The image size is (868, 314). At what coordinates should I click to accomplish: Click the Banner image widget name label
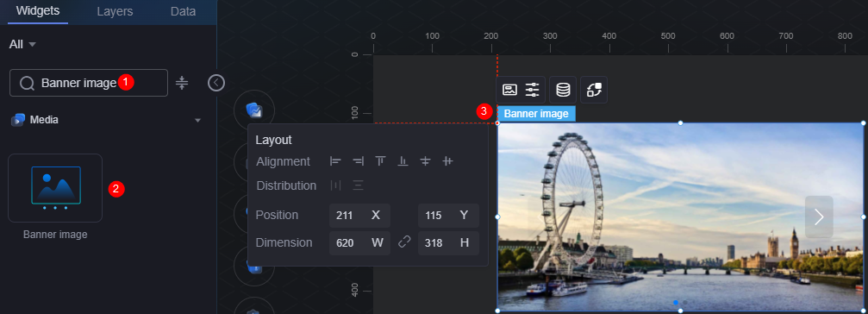coord(536,114)
